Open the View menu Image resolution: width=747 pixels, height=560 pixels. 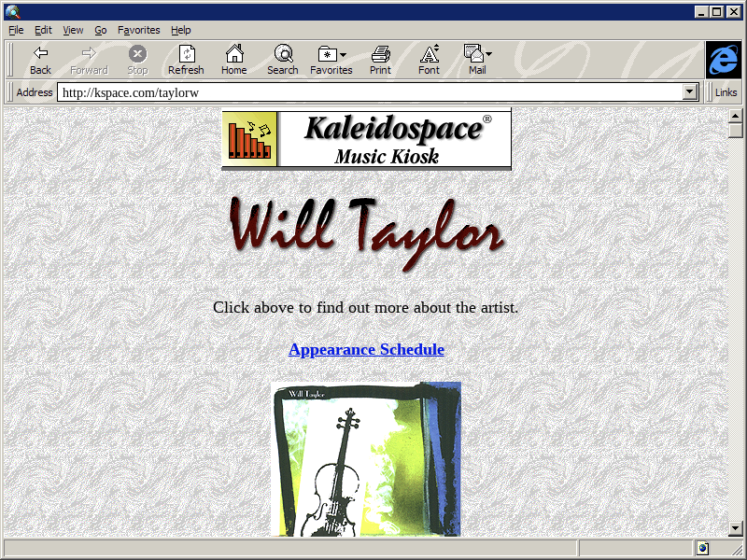(73, 30)
